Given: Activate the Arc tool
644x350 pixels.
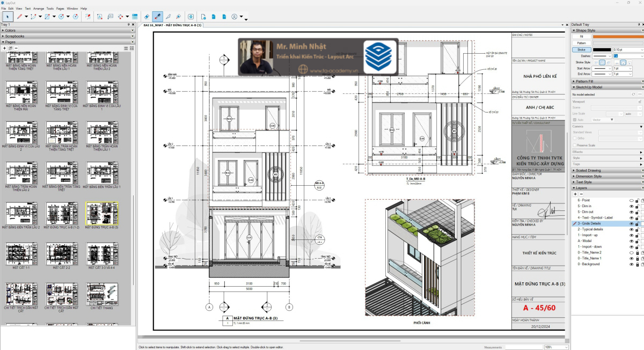Looking at the screenshot, I should click(x=33, y=17).
